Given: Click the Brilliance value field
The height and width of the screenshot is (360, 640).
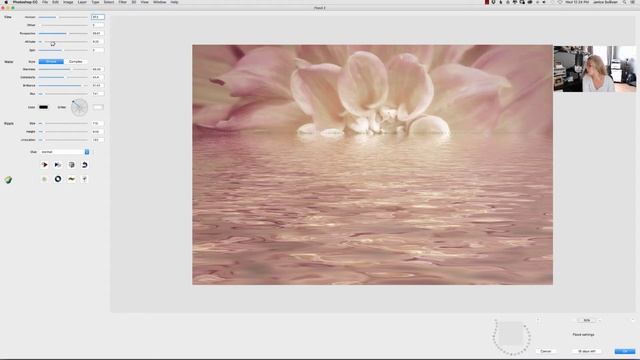Looking at the screenshot, I should point(98,85).
